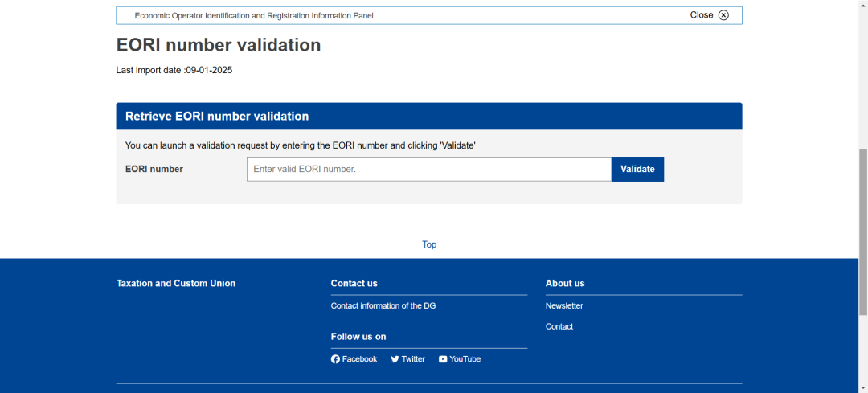Click the vertical page scrollbar thumb
This screenshot has width=868, height=393.
863,232
